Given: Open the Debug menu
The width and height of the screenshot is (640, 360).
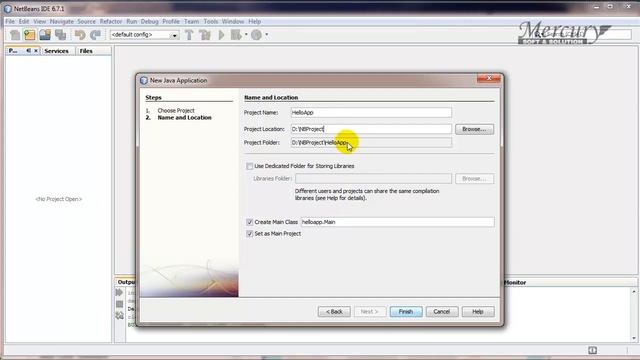Looking at the screenshot, I should [x=149, y=21].
